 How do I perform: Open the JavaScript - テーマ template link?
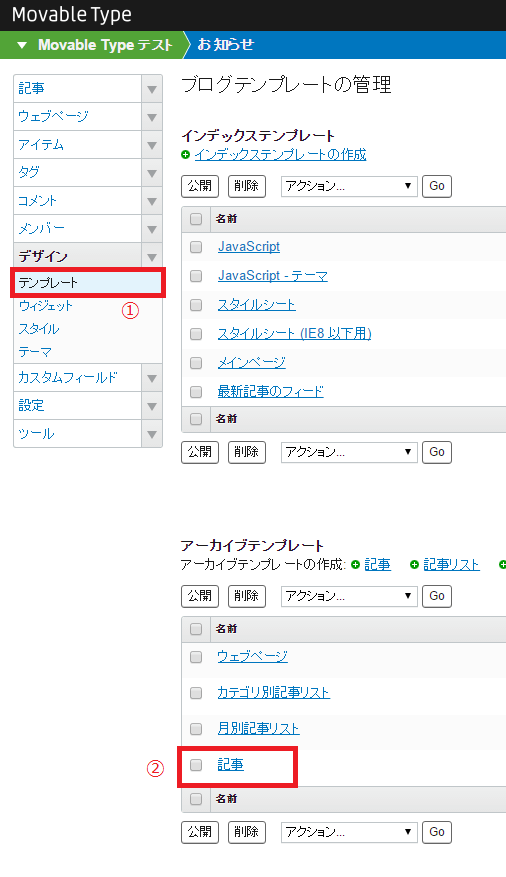point(273,276)
